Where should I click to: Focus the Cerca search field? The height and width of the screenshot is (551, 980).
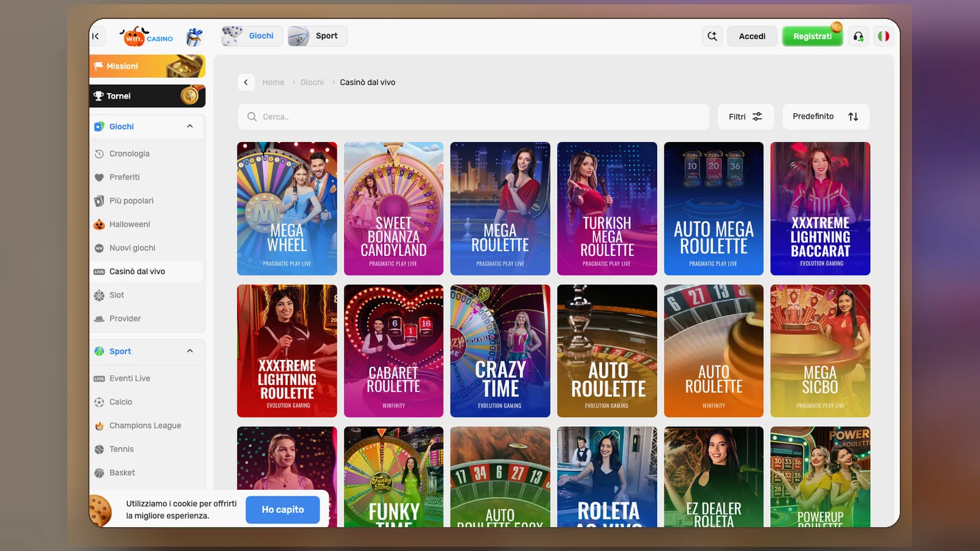pos(473,116)
